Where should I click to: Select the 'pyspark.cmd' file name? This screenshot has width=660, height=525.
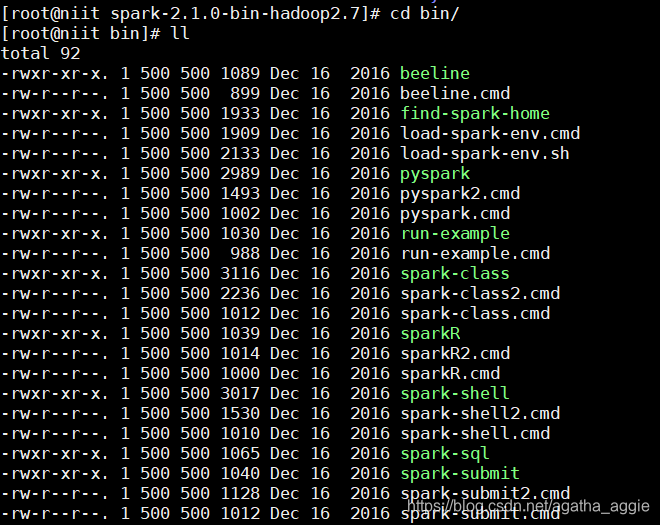point(455,213)
